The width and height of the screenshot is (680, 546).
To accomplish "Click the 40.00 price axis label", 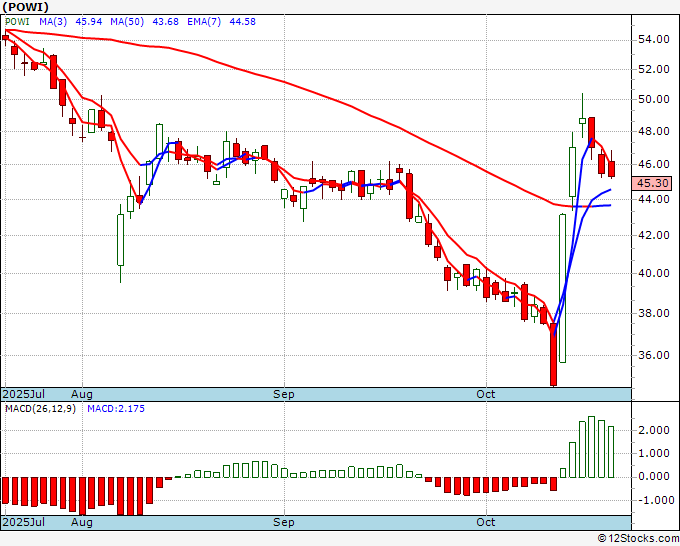I will (x=654, y=273).
